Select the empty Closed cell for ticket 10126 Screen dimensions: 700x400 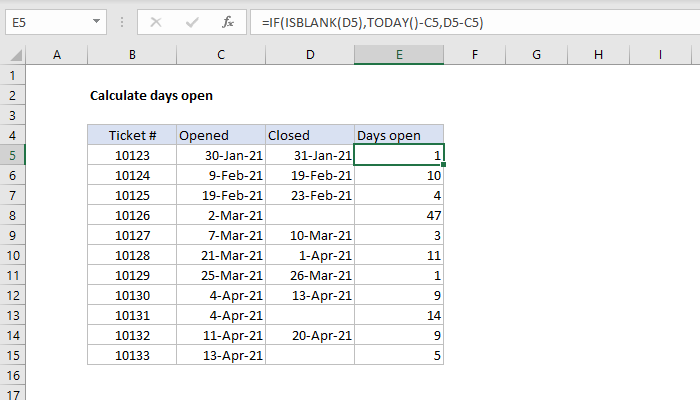tap(310, 215)
